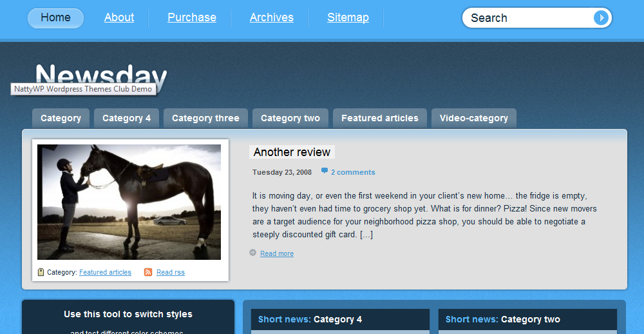Open the Featured articles tab
The height and width of the screenshot is (334, 644).
pos(380,118)
